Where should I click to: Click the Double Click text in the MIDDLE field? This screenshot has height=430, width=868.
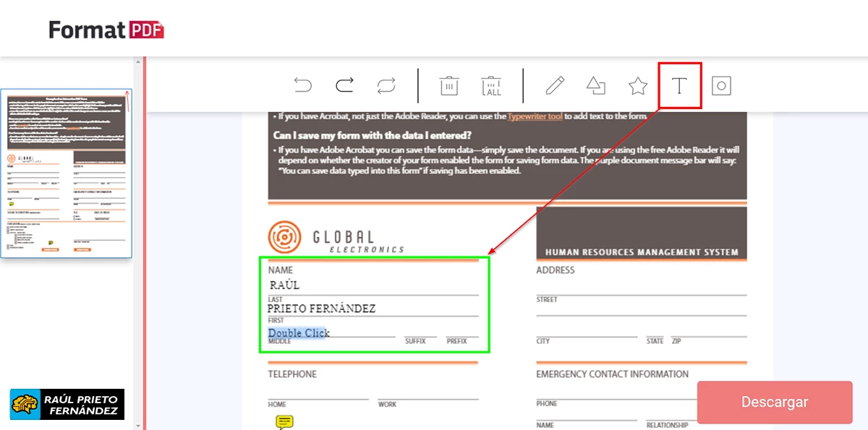click(299, 332)
